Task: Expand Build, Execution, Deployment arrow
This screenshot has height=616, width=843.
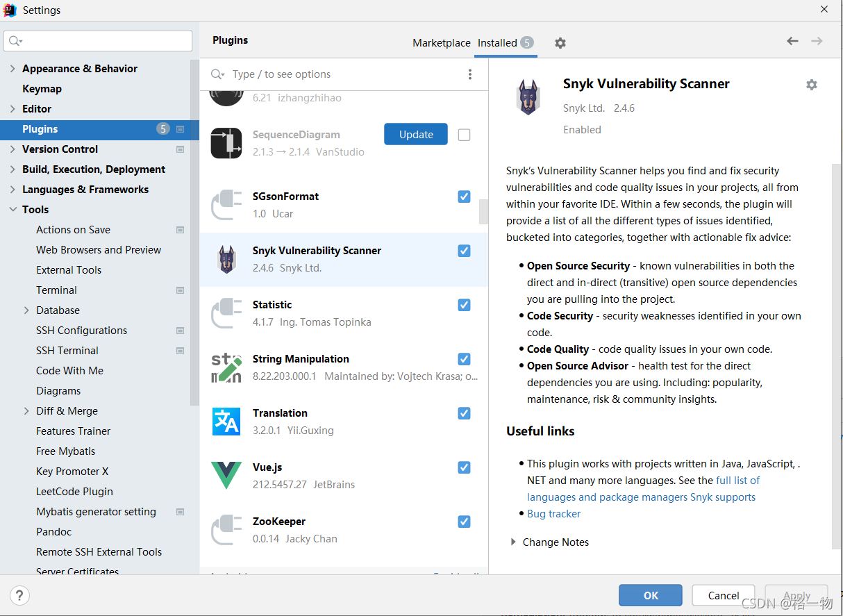Action: pos(12,169)
